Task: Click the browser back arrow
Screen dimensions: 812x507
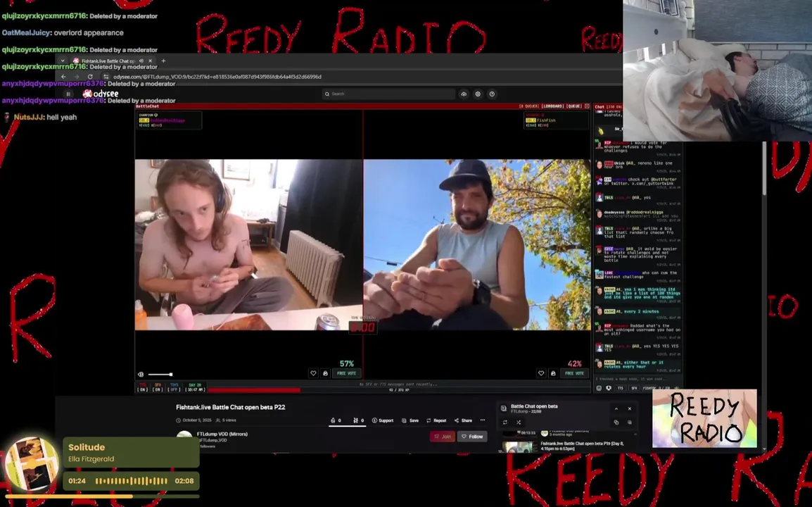Action: [64, 77]
